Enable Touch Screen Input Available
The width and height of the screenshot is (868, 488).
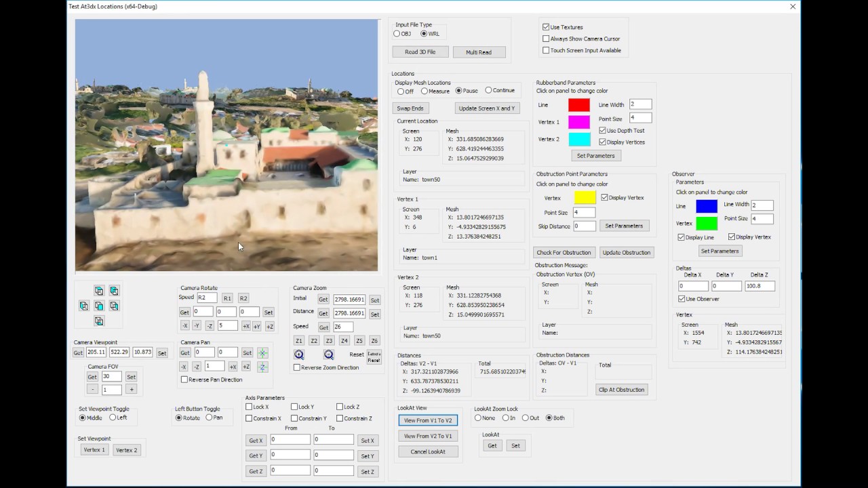(x=546, y=50)
